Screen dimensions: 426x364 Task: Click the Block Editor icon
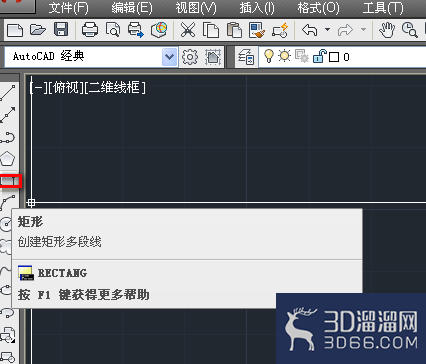pyautogui.click(x=280, y=30)
